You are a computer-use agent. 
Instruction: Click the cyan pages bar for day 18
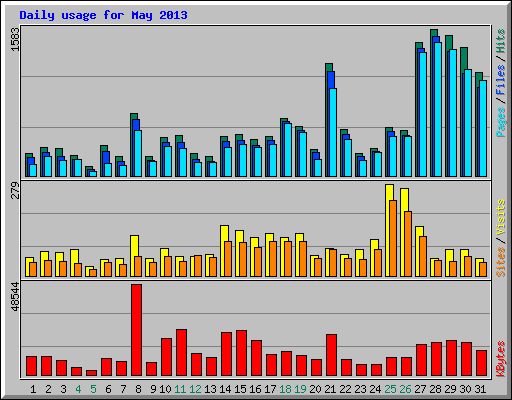pyautogui.click(x=288, y=150)
